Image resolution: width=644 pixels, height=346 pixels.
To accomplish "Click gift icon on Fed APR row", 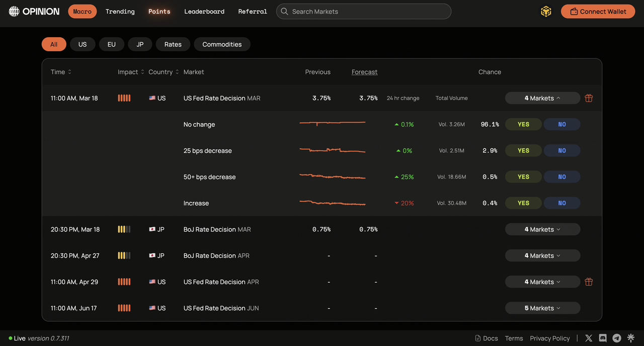I will (x=589, y=282).
